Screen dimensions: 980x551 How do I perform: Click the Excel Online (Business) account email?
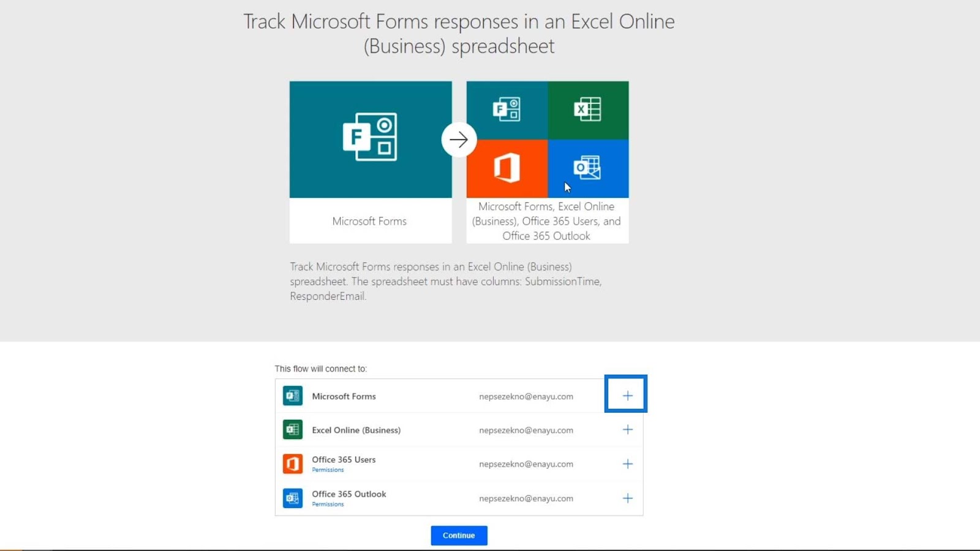click(x=526, y=430)
